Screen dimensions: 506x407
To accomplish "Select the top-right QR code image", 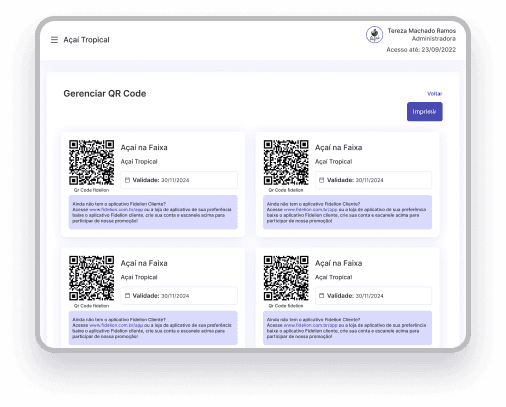I will (286, 162).
